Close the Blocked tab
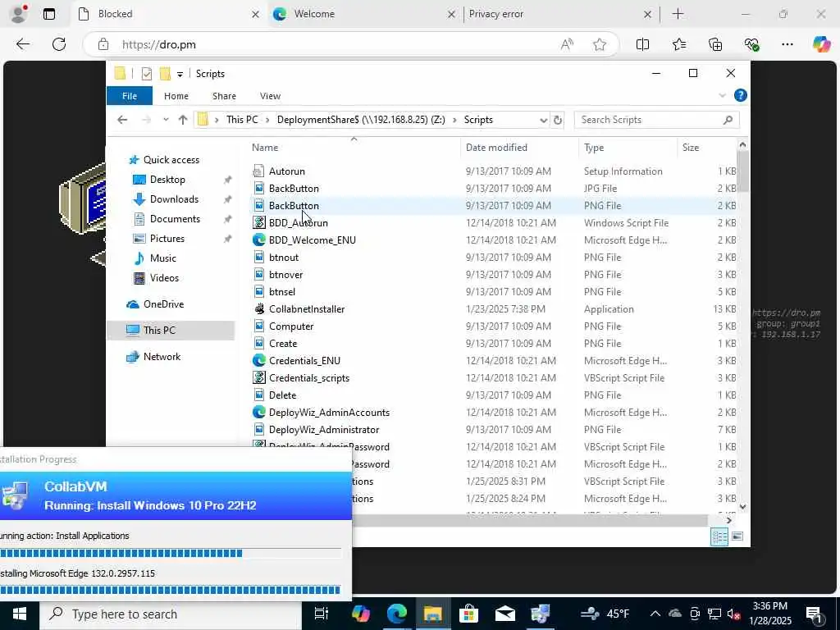 click(x=256, y=15)
